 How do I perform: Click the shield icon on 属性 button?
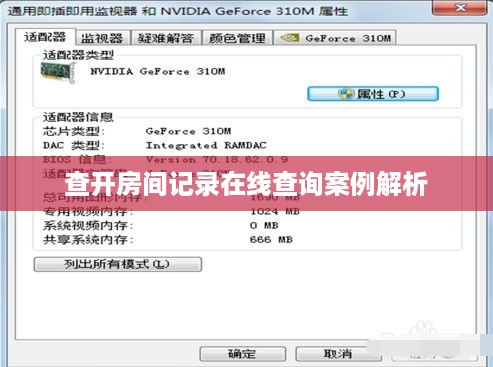(346, 94)
